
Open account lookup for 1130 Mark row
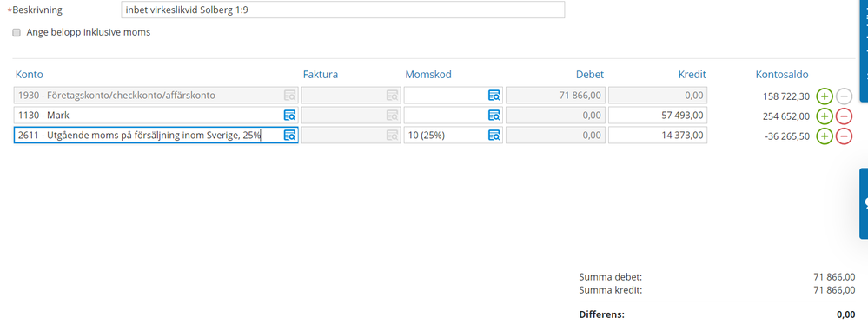coord(290,116)
